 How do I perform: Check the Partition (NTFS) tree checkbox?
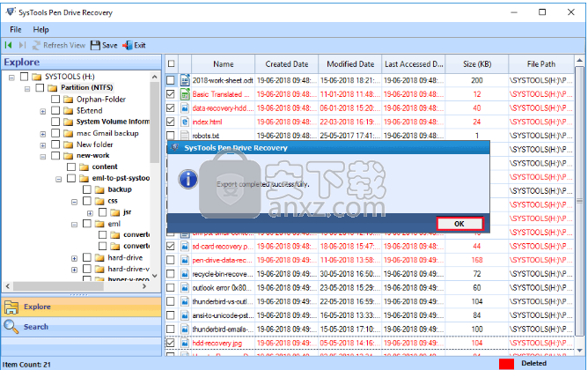(x=40, y=88)
